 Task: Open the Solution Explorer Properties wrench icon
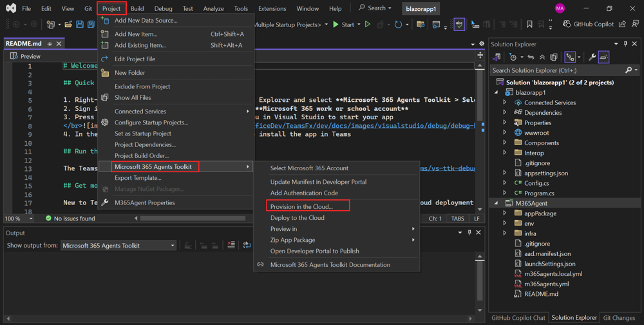point(592,57)
